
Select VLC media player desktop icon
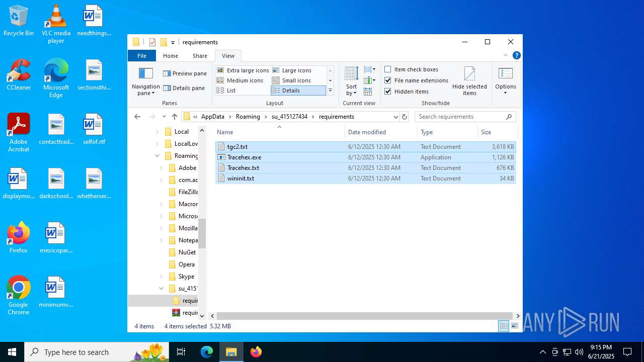(x=56, y=24)
